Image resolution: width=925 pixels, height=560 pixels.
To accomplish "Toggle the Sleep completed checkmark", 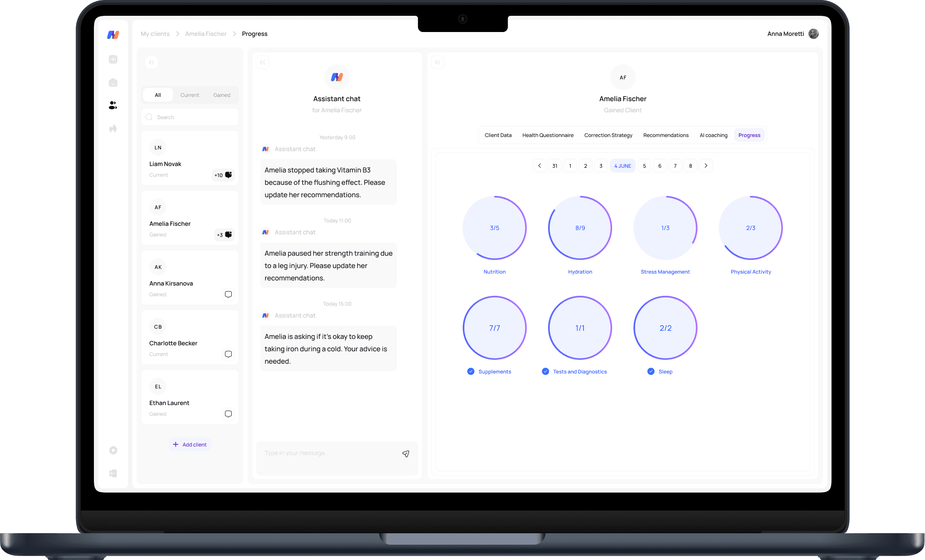I will pos(651,371).
